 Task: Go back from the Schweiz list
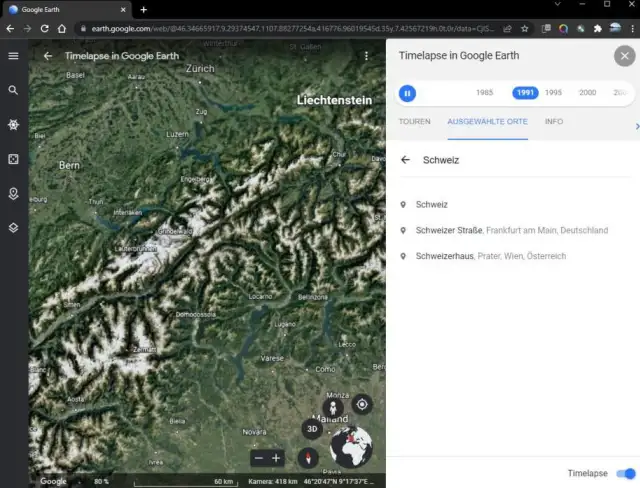tap(405, 160)
